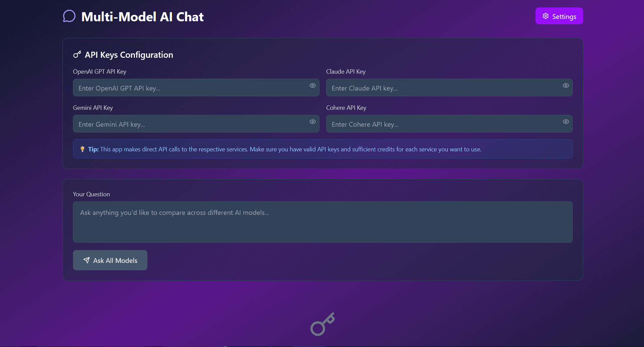Viewport: 644px width, 347px height.
Task: Unhide the Cohere API key via eye icon
Action: pos(566,122)
